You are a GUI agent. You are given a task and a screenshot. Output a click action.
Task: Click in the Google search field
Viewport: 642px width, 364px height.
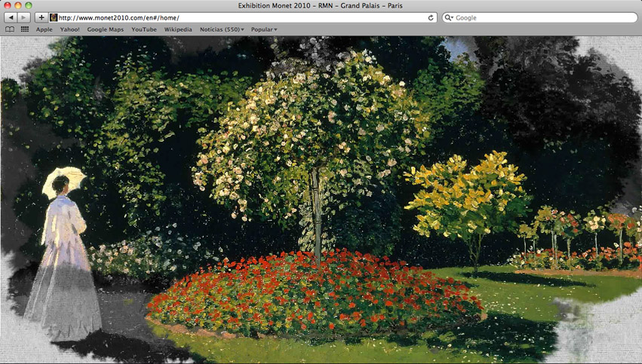543,17
